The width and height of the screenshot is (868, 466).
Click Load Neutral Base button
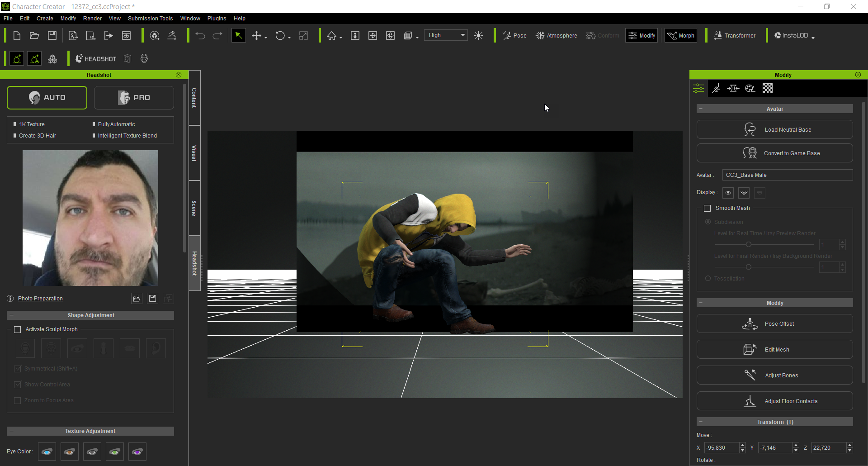(774, 130)
